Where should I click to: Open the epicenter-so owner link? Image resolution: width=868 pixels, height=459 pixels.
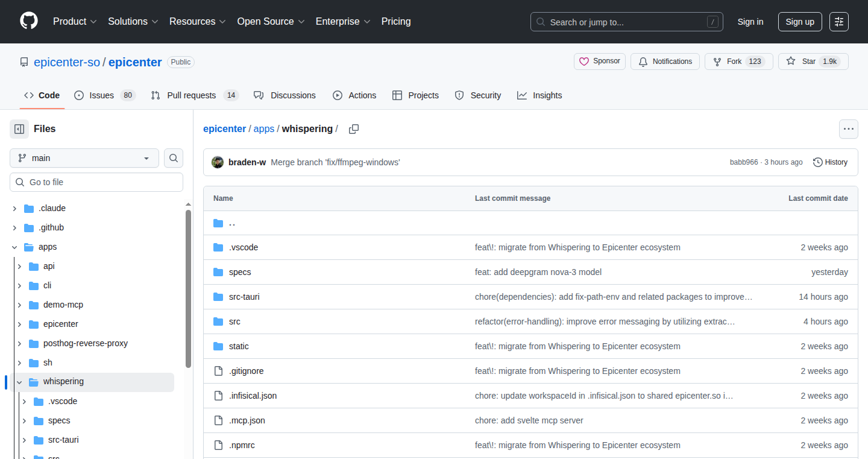[x=67, y=62]
